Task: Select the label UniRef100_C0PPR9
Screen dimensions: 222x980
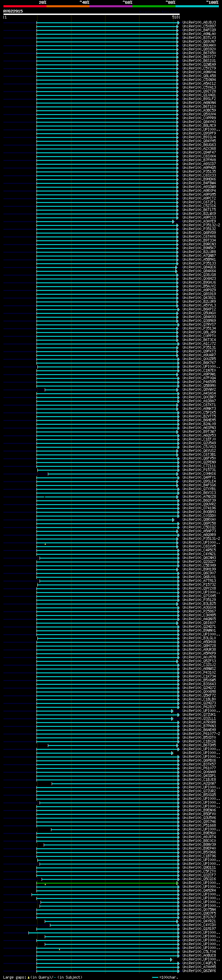Action: click(x=199, y=118)
